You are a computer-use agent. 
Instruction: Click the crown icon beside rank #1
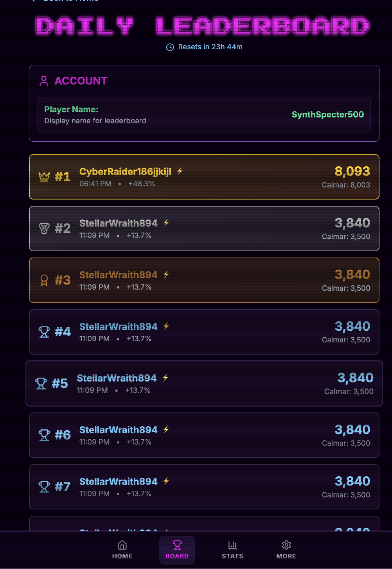pyautogui.click(x=44, y=177)
